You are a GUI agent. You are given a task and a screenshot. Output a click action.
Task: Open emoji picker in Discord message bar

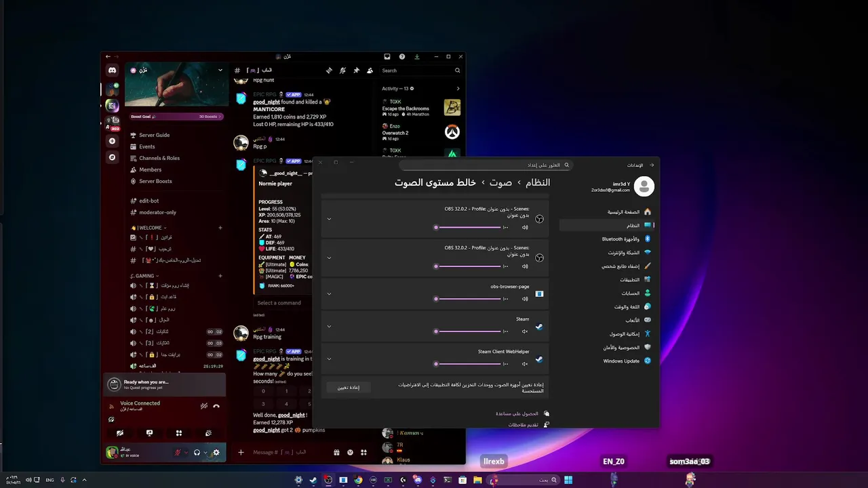[x=350, y=452]
